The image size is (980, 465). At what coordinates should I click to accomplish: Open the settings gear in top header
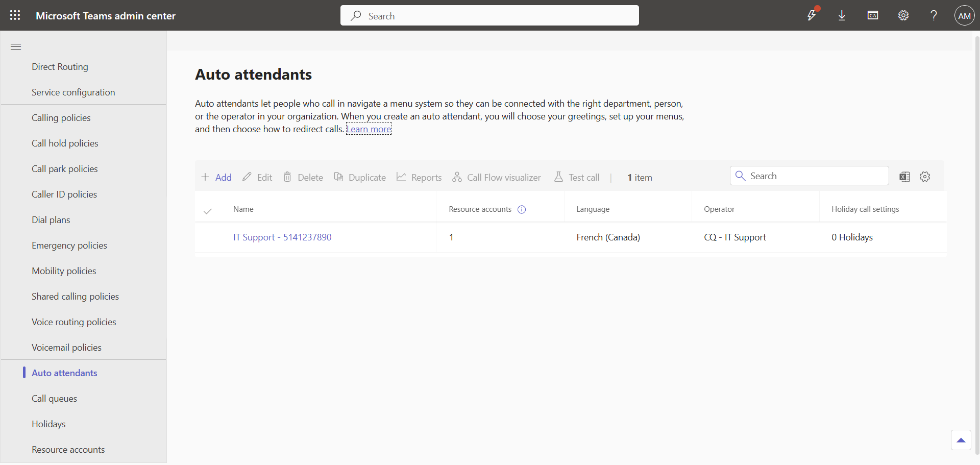point(903,15)
